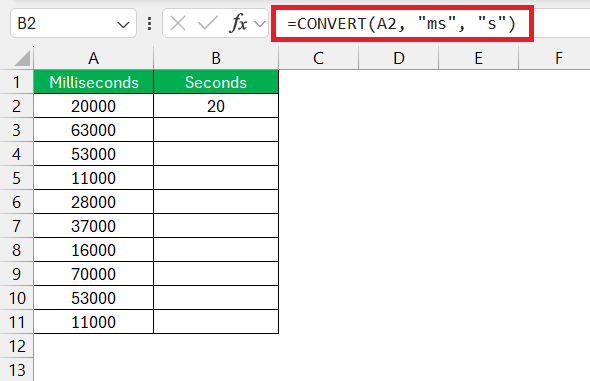Select cell A10 containing 53000

pos(94,298)
